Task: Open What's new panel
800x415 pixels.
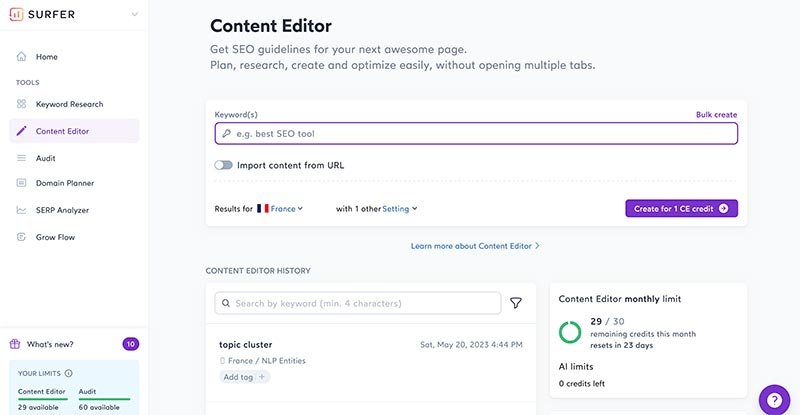Action: tap(50, 345)
